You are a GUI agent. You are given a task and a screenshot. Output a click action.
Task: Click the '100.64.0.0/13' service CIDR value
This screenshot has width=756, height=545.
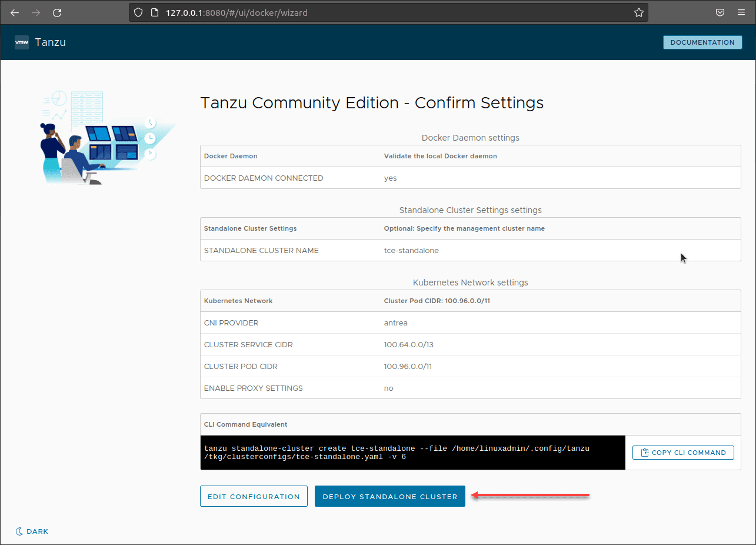(408, 344)
